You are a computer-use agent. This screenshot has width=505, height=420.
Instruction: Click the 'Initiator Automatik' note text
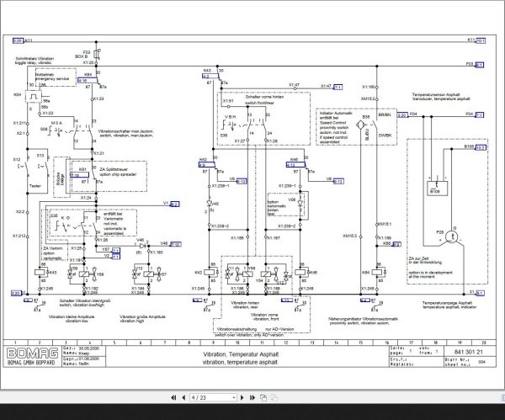336,114
